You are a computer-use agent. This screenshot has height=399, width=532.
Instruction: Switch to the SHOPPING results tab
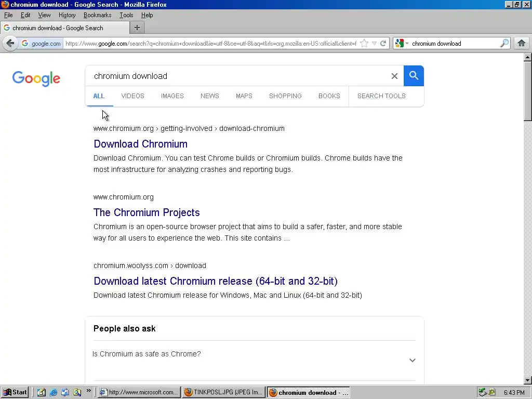point(285,96)
